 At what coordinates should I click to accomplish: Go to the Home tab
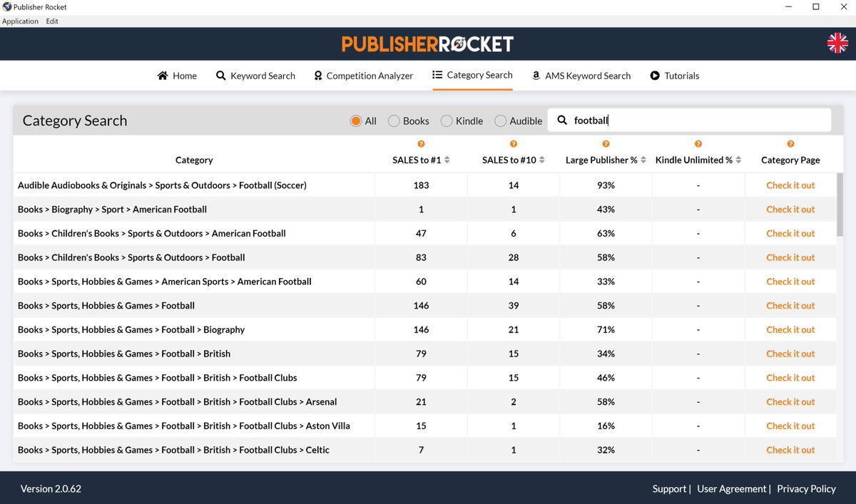pos(177,76)
